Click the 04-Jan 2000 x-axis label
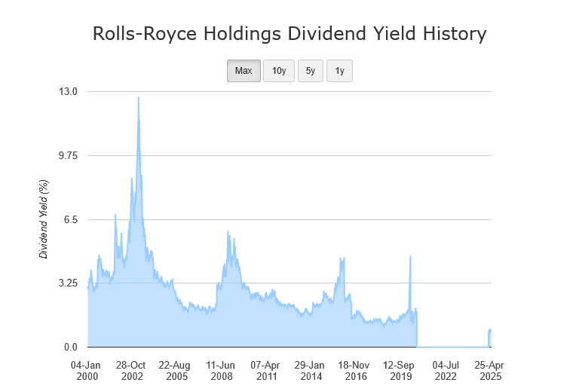579x392 pixels. click(x=87, y=370)
